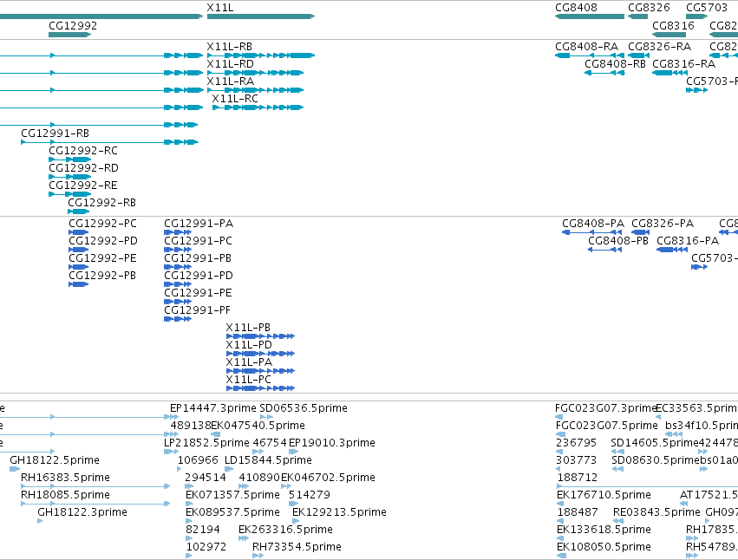The width and height of the screenshot is (738, 560).
Task: Click the X11L-PB protein label
Action: click(x=248, y=327)
